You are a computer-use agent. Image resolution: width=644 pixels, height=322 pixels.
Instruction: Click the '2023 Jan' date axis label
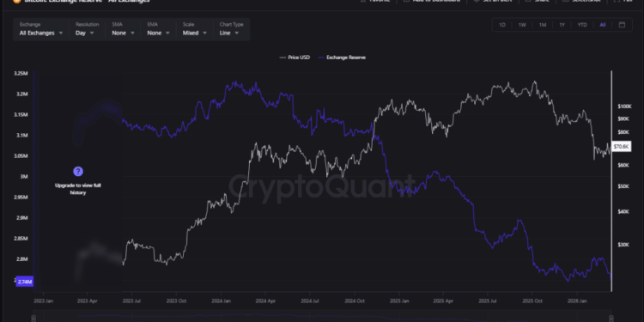43,301
